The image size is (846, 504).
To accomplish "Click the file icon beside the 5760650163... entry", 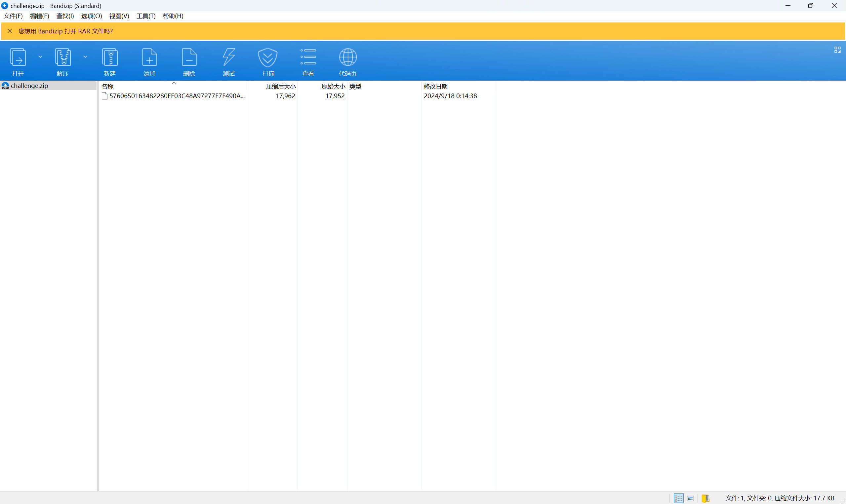I will coord(104,96).
